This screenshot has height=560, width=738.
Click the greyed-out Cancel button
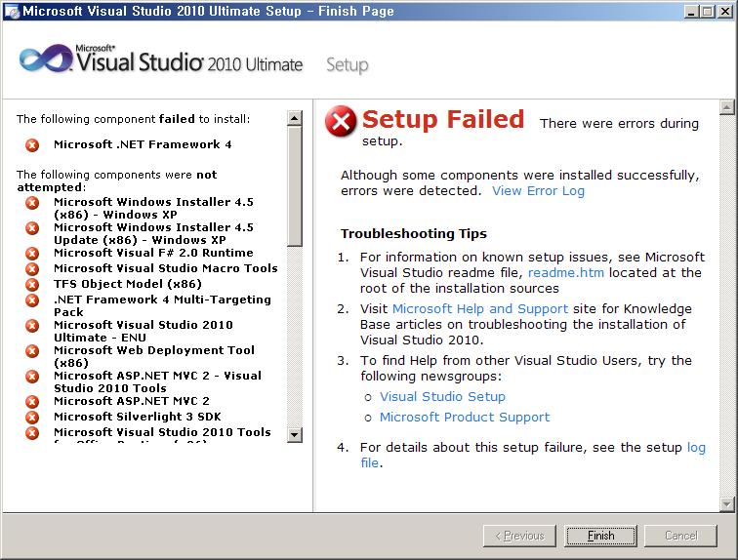680,536
